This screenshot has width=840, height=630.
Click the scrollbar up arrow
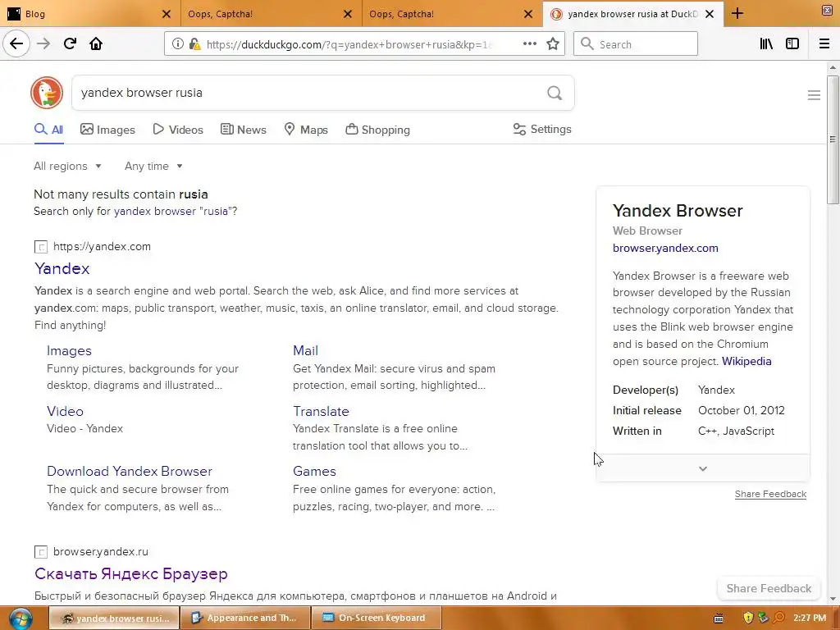point(833,67)
